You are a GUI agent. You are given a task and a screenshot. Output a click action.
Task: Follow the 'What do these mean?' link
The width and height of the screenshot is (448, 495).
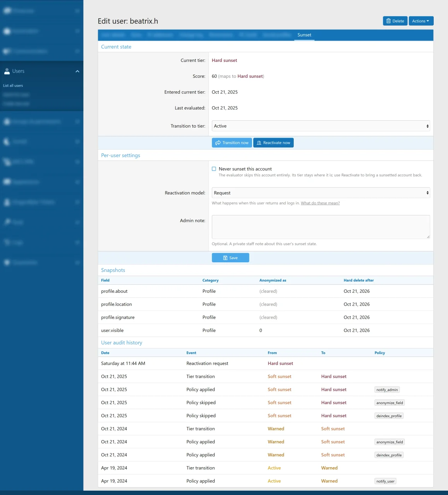click(320, 203)
